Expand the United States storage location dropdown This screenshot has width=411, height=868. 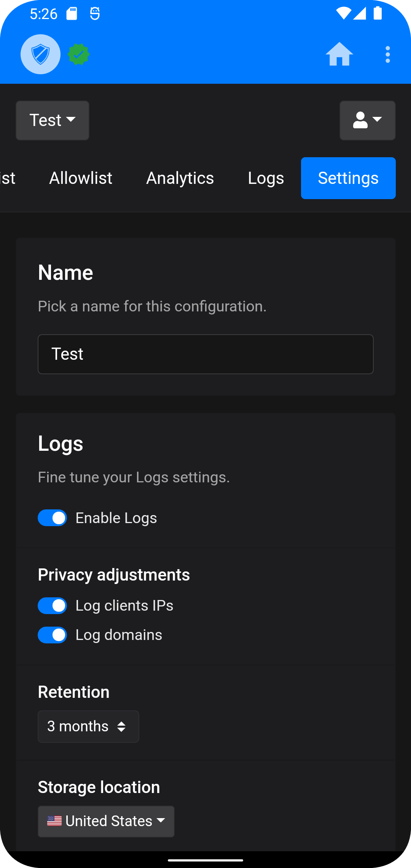coord(106,821)
